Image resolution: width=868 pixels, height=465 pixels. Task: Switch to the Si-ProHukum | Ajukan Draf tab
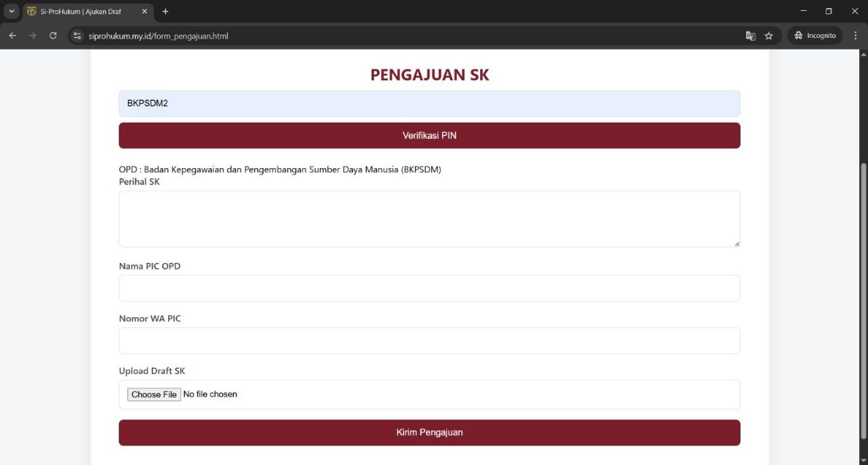81,11
